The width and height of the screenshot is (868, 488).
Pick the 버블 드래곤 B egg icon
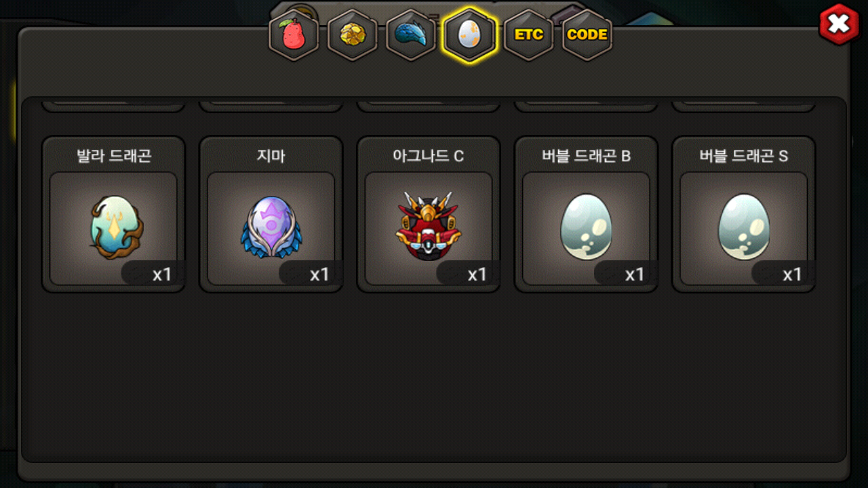(587, 228)
